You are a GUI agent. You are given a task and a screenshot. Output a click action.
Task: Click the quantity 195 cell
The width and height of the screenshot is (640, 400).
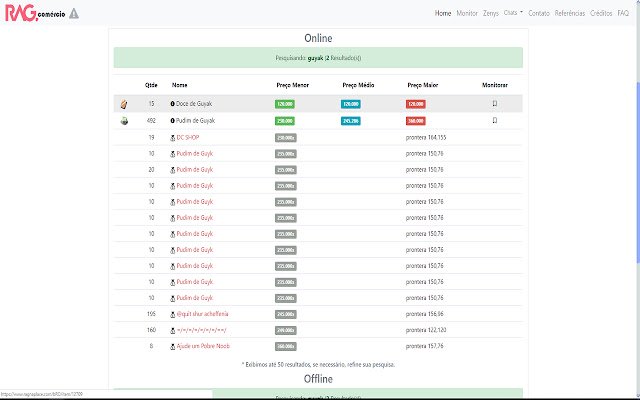151,314
